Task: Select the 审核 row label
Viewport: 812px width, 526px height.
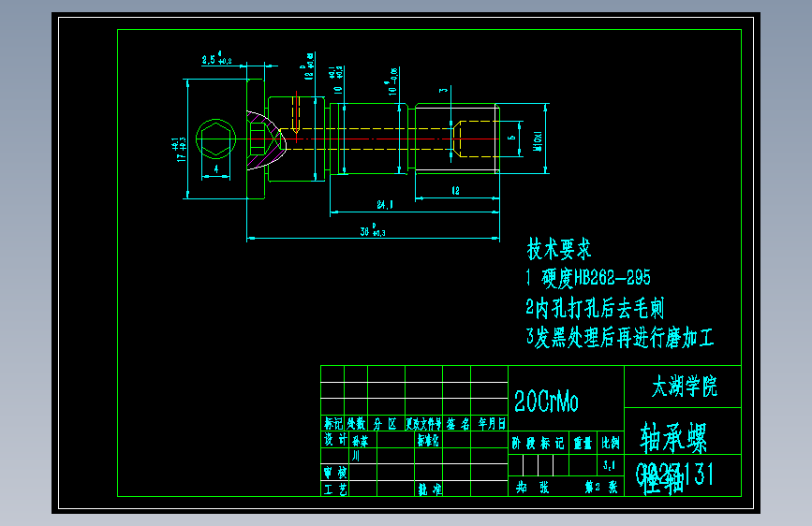Action: coord(335,472)
